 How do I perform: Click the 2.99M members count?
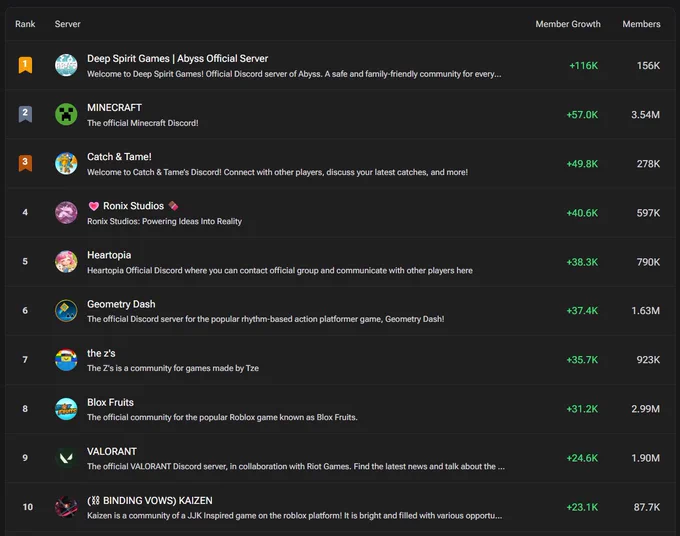click(645, 409)
